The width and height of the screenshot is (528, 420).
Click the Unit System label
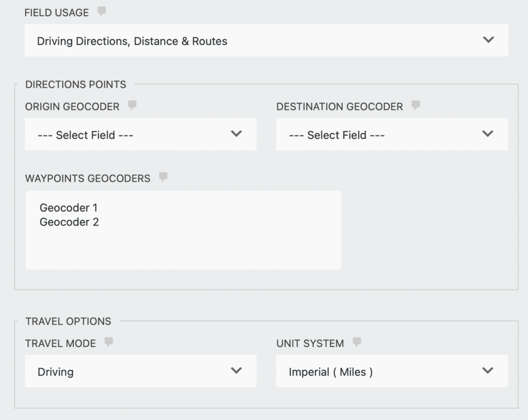coord(310,344)
